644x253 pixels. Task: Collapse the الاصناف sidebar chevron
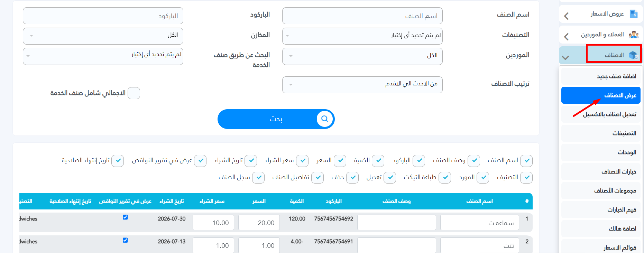(565, 57)
